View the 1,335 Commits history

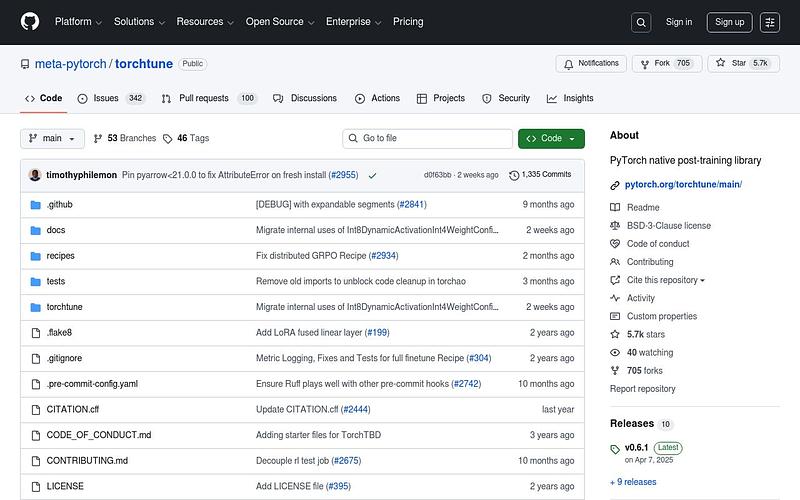[540, 175]
